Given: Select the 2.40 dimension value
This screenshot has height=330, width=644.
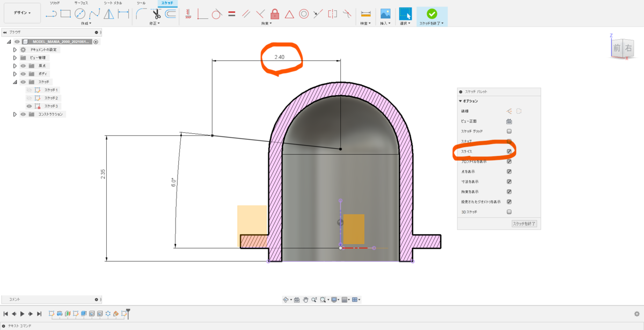Looking at the screenshot, I should [x=280, y=57].
